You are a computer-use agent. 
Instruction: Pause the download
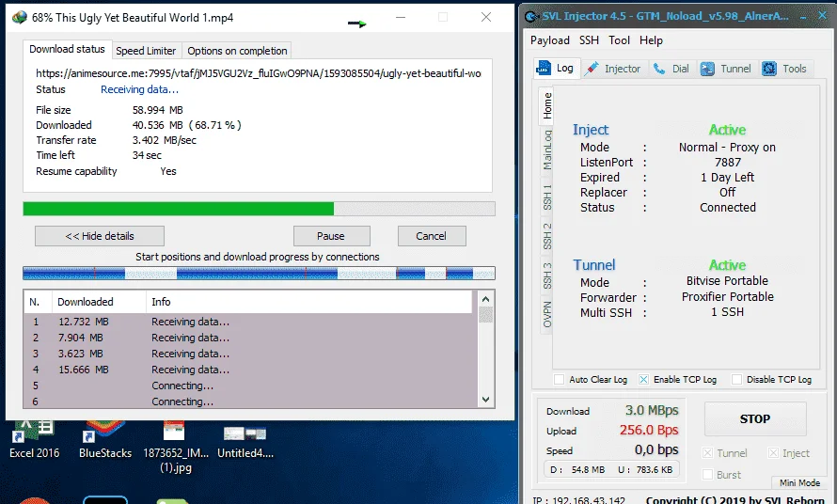[331, 236]
